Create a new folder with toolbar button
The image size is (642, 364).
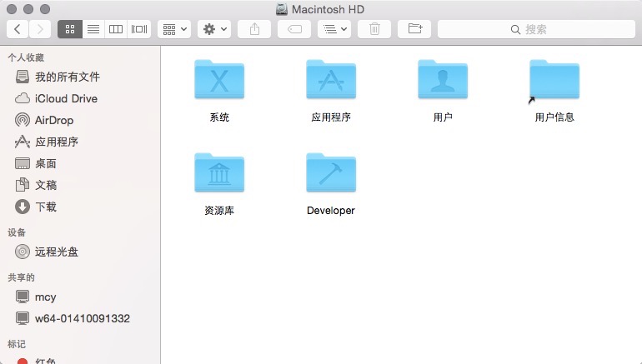pyautogui.click(x=414, y=29)
